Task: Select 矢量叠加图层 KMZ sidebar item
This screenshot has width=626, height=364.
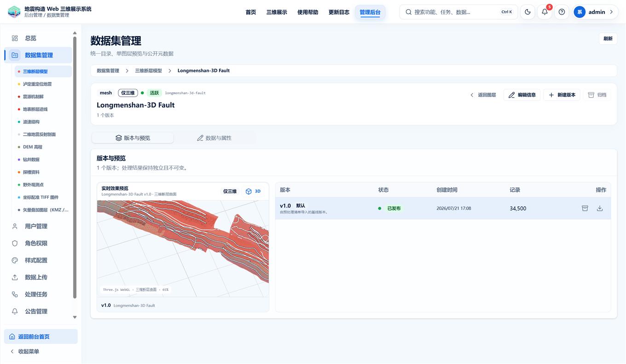Action: pyautogui.click(x=43, y=210)
